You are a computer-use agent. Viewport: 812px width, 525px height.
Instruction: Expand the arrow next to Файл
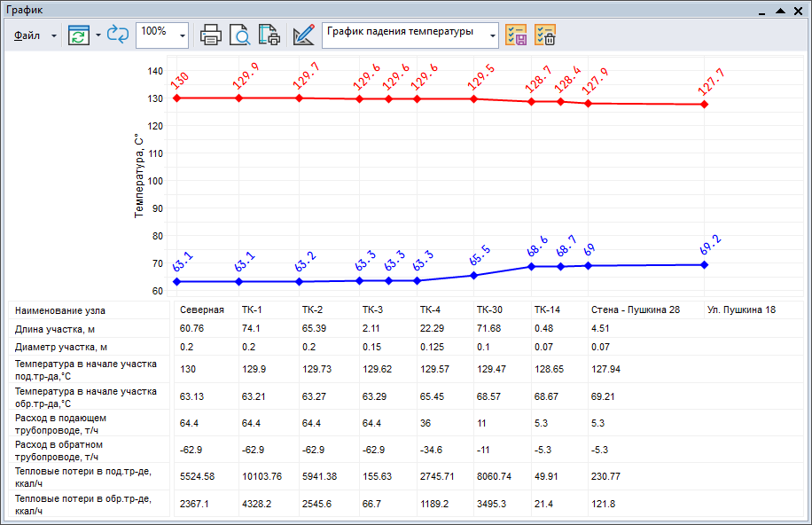(53, 36)
